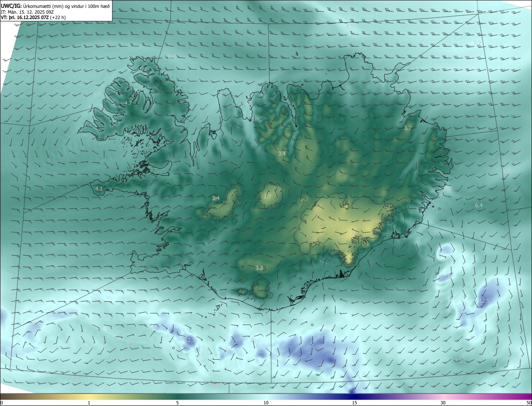Click the 1 tick on the colour scale
Screen dimensions: 532x406
point(89,403)
